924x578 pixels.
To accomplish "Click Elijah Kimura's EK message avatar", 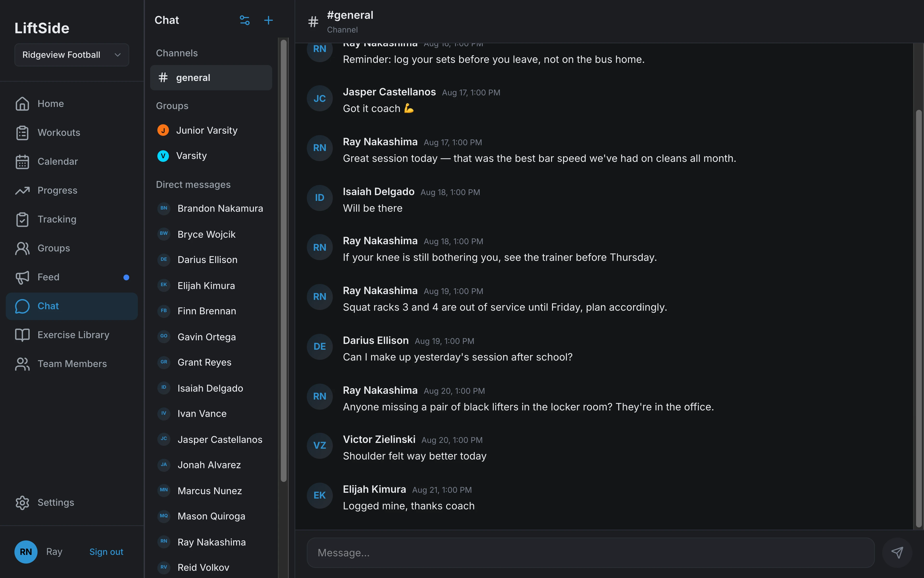I will (320, 495).
